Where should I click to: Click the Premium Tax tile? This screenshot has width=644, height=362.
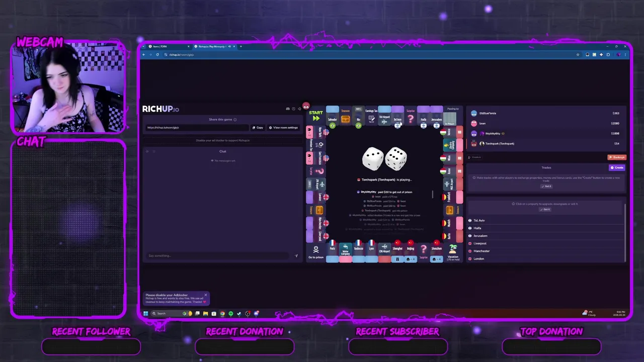coord(316,145)
